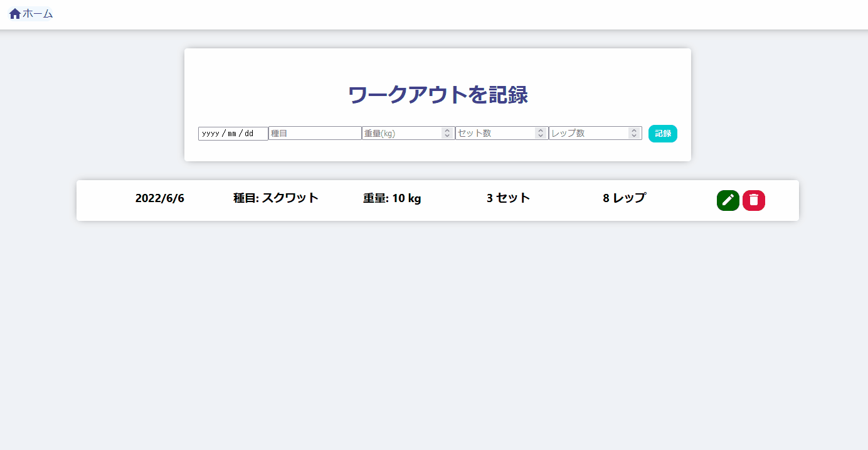868x450 pixels.
Task: Click the 重量(kg) input field
Action: pyautogui.click(x=408, y=134)
